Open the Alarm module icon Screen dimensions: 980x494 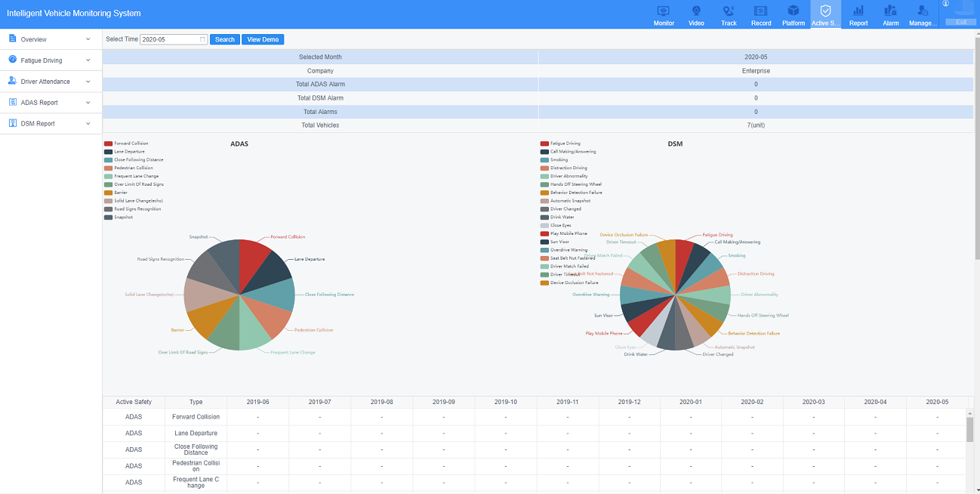tap(891, 11)
